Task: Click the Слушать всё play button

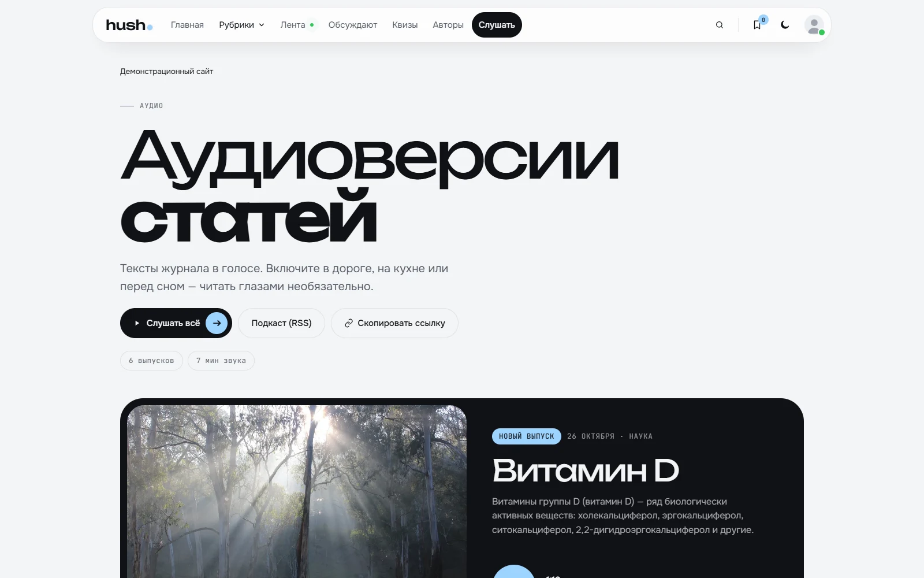Action: [x=176, y=323]
